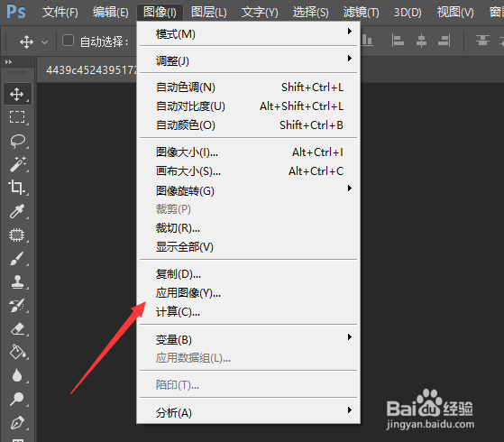The image size is (504, 442).
Task: Expand the 分析(A) submenu
Action: 248,412
